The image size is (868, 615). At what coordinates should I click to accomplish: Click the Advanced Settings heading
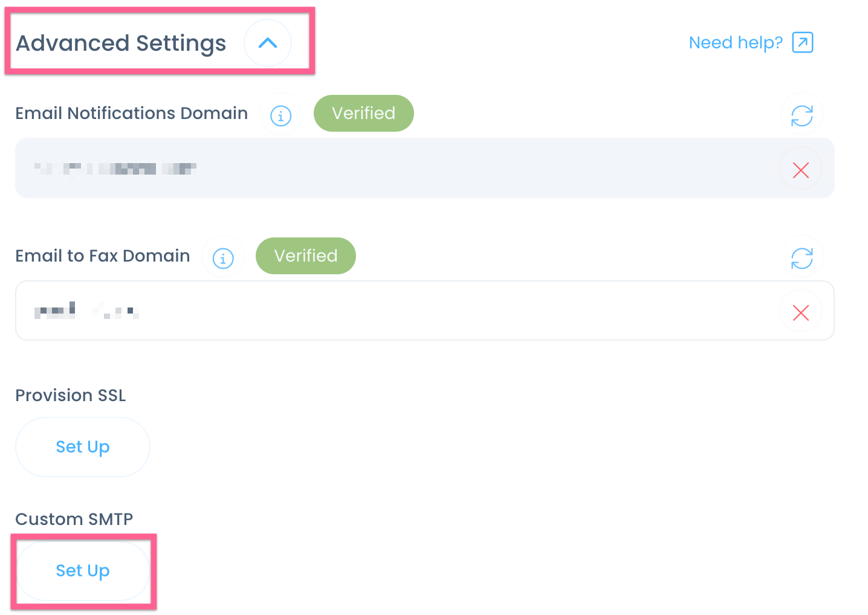point(121,43)
